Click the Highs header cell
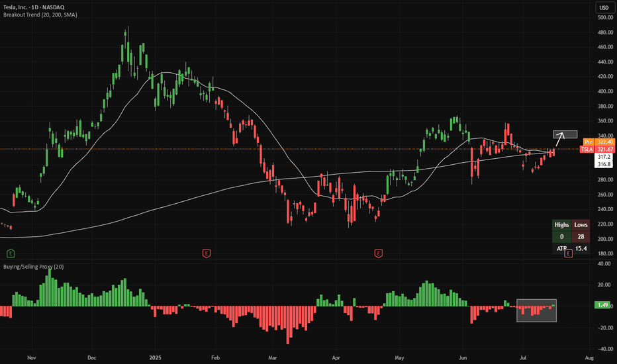Viewport: 617px width, 364px height. [561, 225]
